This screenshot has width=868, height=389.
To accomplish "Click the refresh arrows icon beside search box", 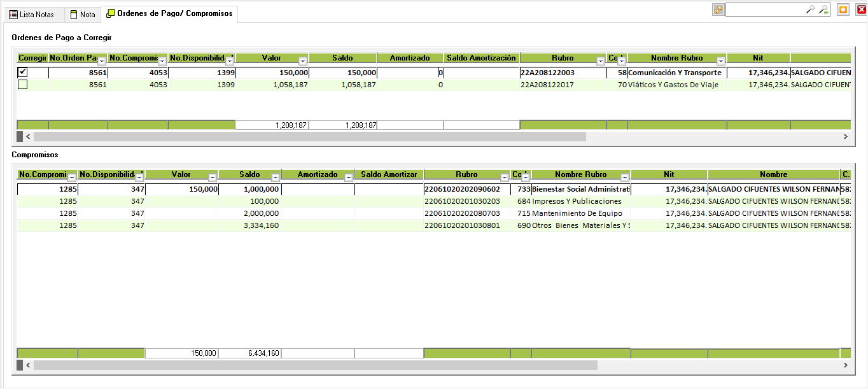I will [718, 10].
